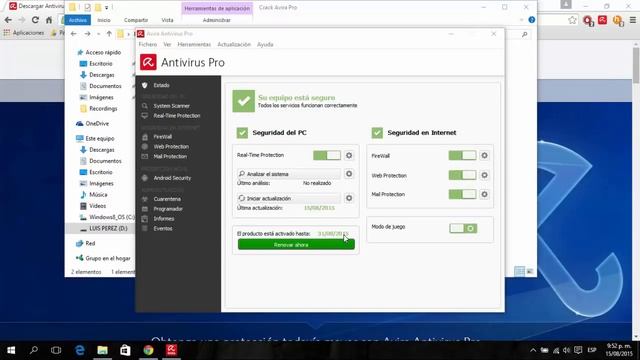This screenshot has height=360, width=640.
Task: Click Analizar el sistema button
Action: tap(289, 174)
